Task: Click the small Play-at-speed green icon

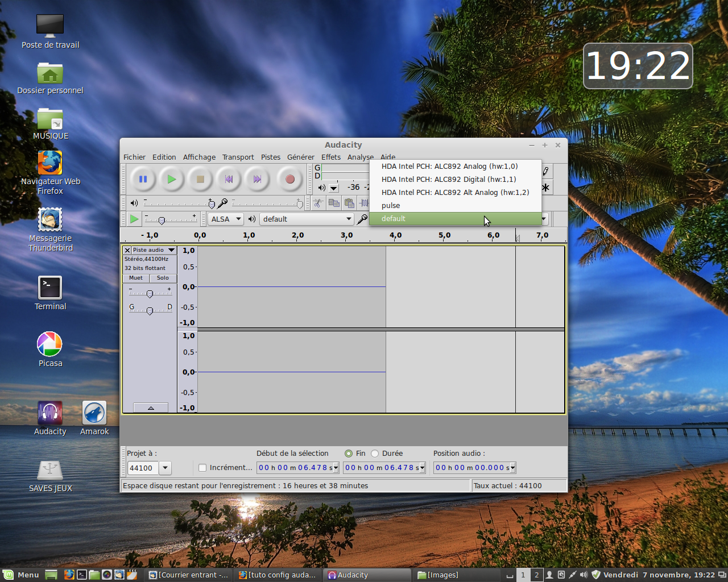Action: click(x=134, y=219)
